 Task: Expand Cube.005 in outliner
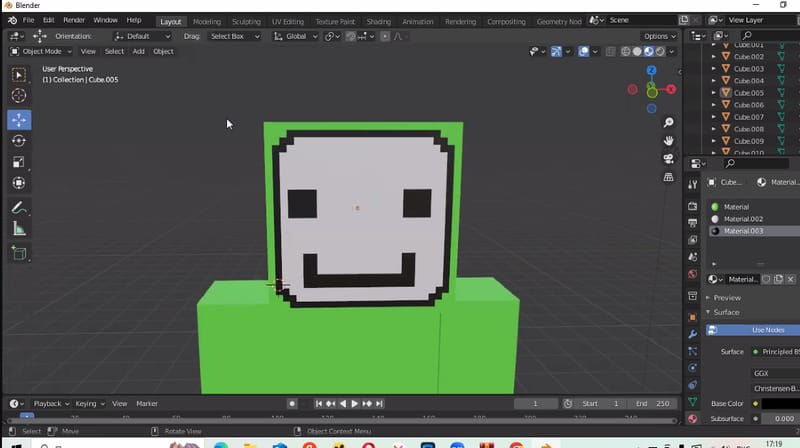(714, 93)
